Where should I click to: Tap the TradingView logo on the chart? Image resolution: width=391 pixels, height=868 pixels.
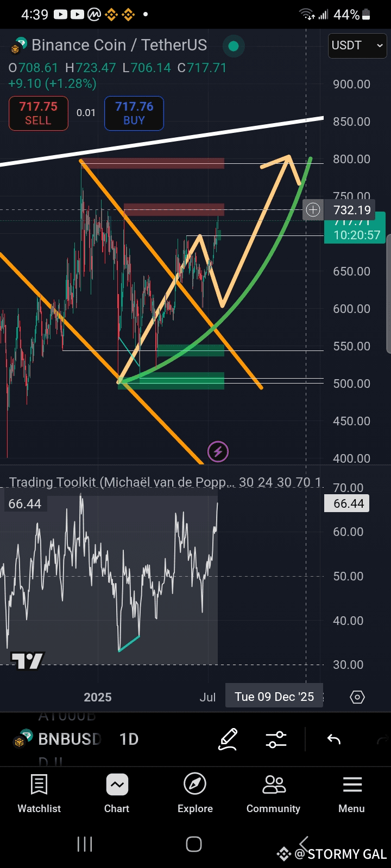tap(28, 661)
